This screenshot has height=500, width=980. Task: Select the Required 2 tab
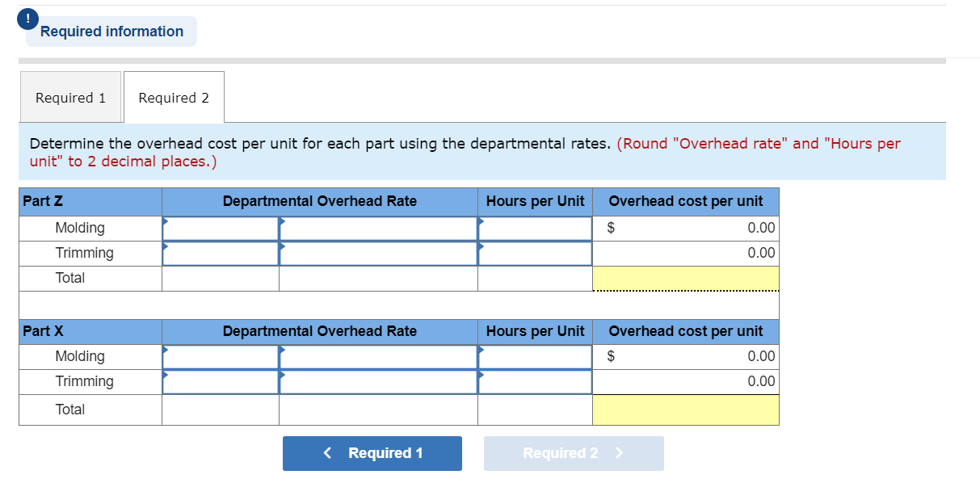(x=173, y=97)
